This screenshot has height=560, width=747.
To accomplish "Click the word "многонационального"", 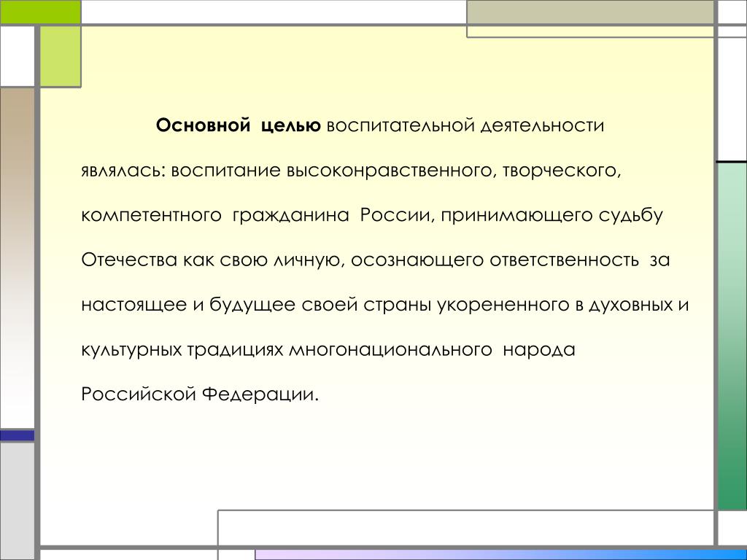I will [391, 349].
